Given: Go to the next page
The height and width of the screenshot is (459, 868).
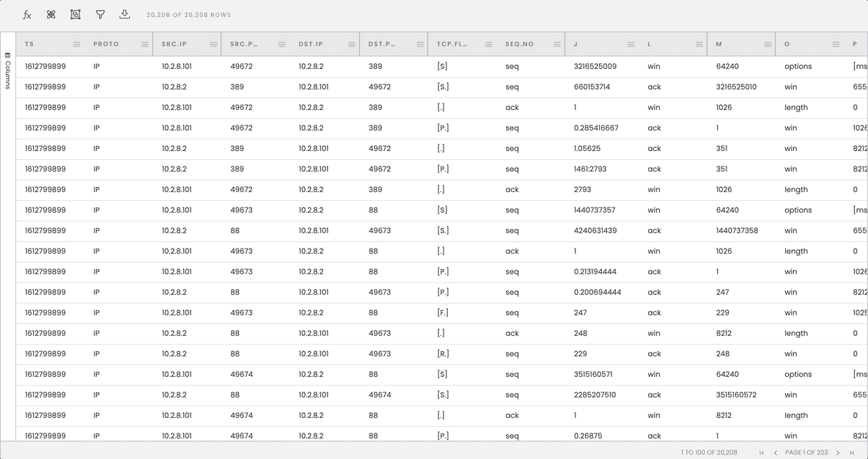Looking at the screenshot, I should 837,453.
